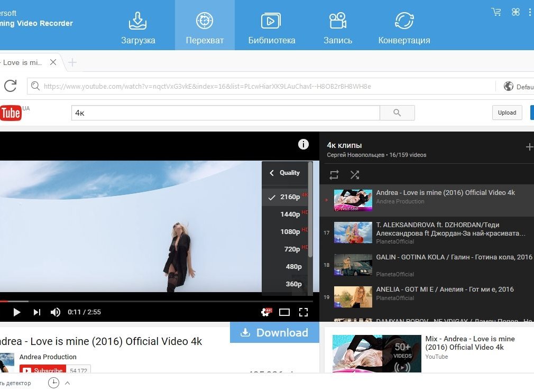
Task: Toggle playlist repeat
Action: [x=334, y=175]
